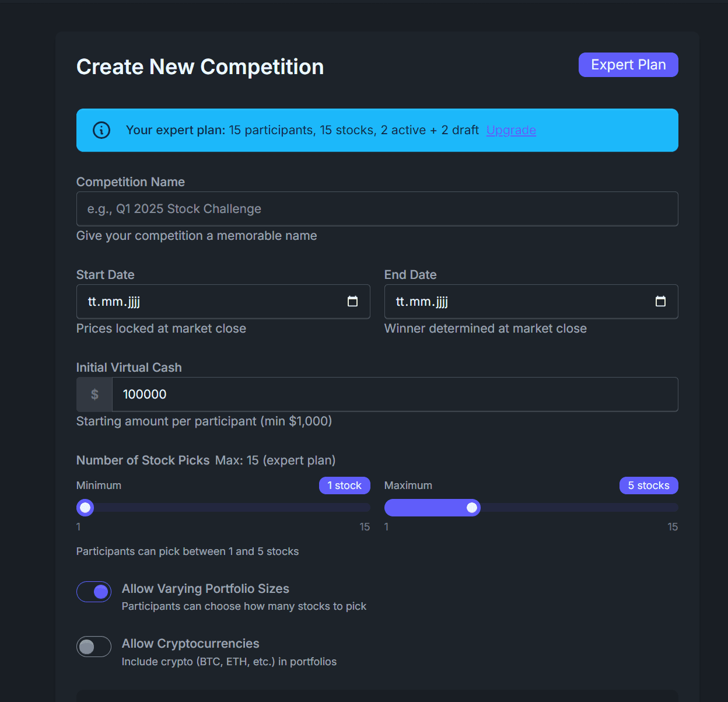Click the Maximum slider track near 15
The height and width of the screenshot is (702, 728).
point(665,507)
